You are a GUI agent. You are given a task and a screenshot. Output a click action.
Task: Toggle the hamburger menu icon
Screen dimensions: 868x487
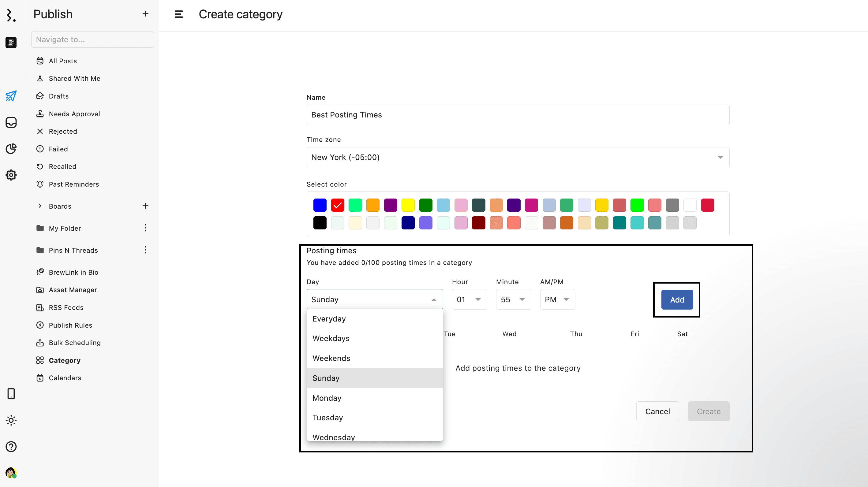(178, 14)
